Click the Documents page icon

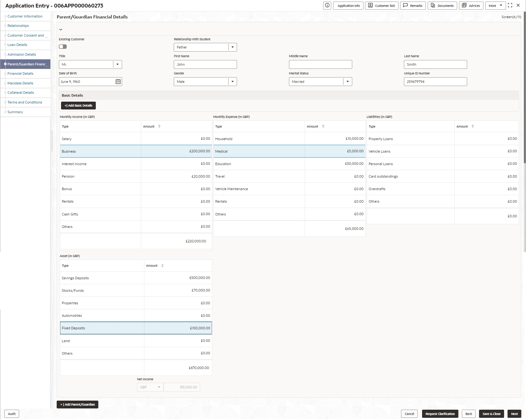pos(433,5)
